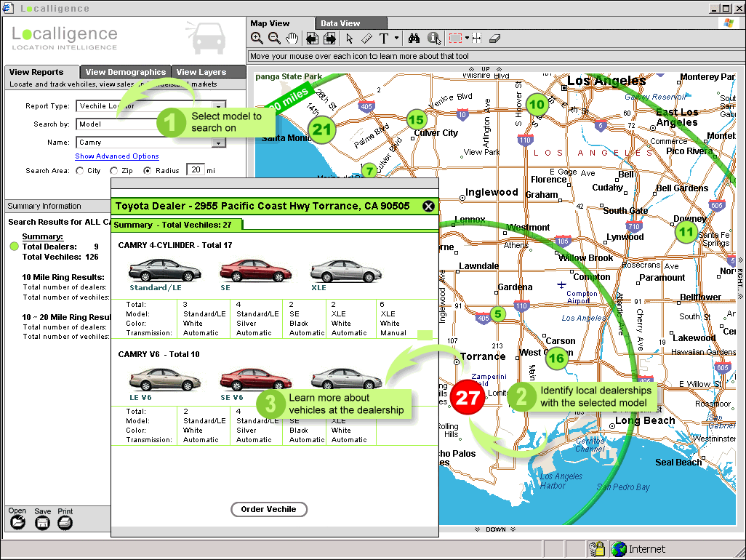Image resolution: width=746 pixels, height=560 pixels.
Task: Click the Localligence logo
Action: 65,38
